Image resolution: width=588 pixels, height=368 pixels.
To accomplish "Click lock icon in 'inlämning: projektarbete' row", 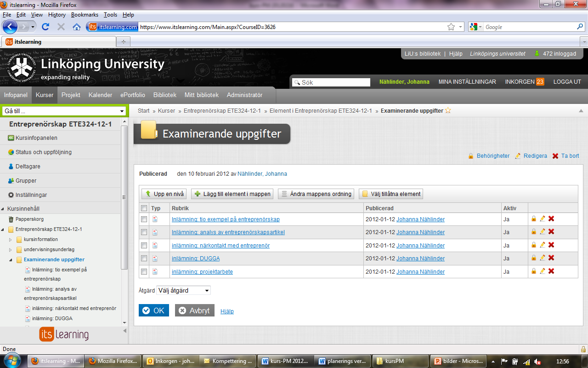I will [x=534, y=271].
